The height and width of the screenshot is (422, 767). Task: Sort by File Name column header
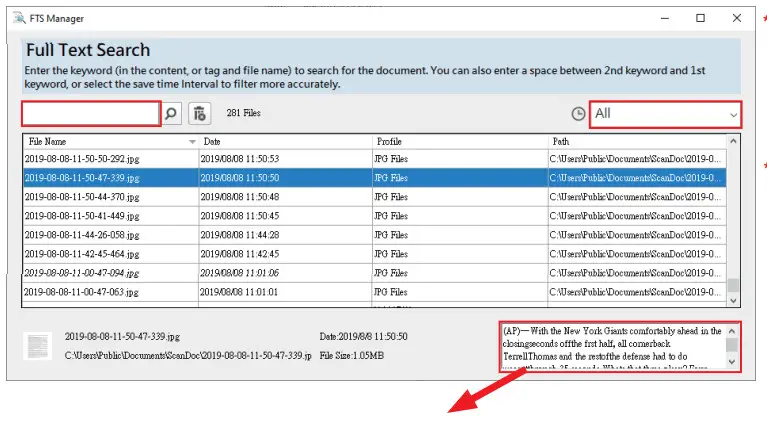(111, 141)
